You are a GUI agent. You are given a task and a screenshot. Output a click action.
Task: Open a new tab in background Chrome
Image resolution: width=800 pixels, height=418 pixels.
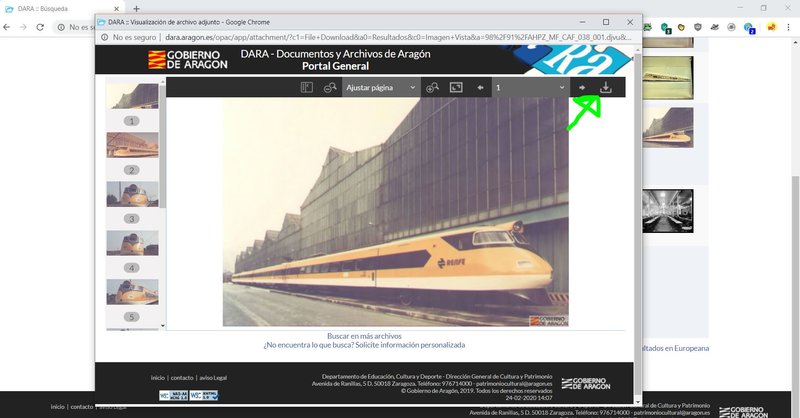point(136,9)
